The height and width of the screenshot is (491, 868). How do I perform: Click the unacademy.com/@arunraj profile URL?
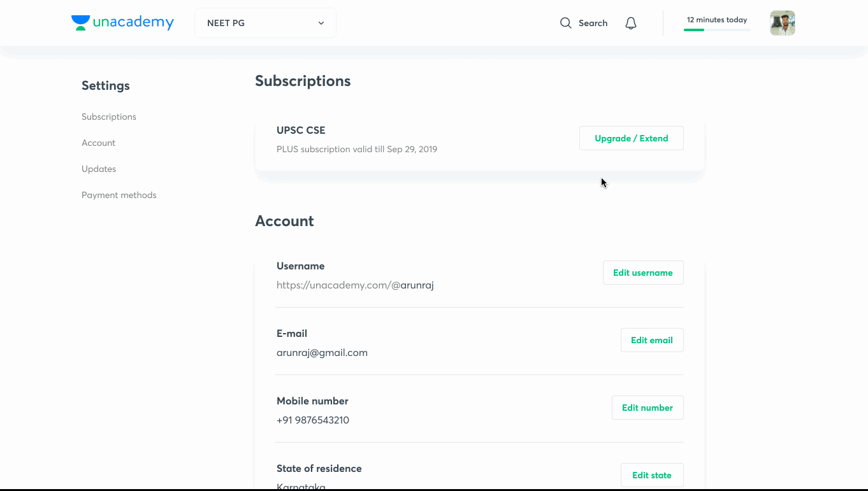tap(355, 285)
